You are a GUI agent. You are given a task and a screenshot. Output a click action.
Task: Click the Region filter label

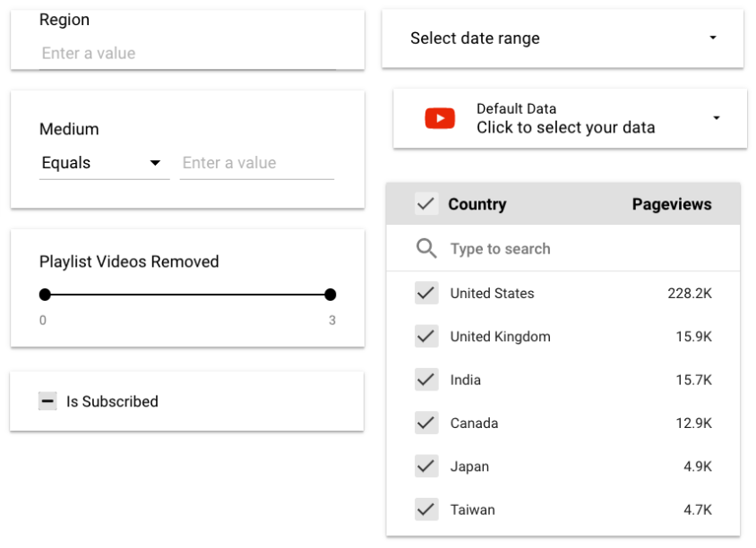click(64, 20)
